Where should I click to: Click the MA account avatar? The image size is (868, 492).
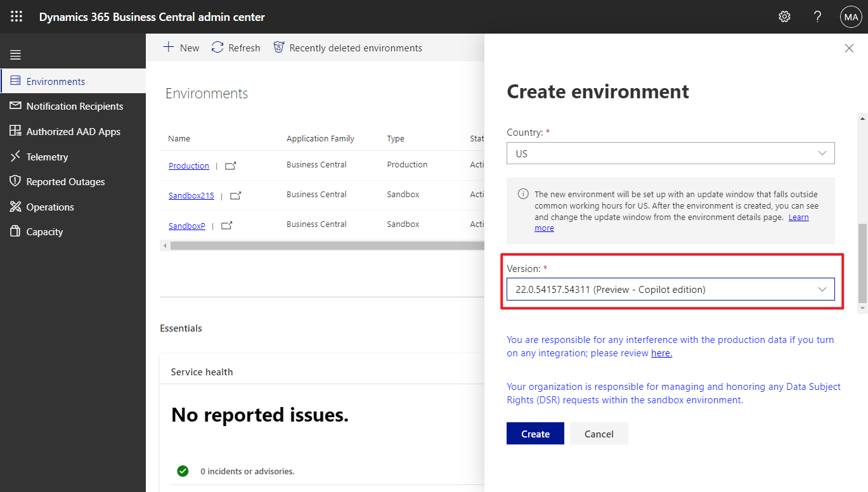pyautogui.click(x=851, y=16)
